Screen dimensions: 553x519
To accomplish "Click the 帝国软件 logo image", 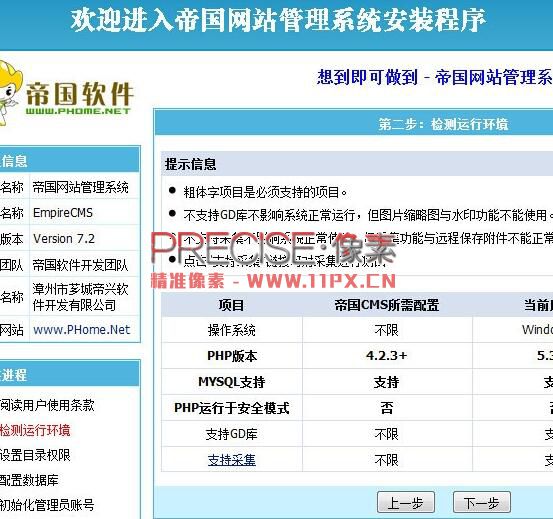I will (67, 93).
